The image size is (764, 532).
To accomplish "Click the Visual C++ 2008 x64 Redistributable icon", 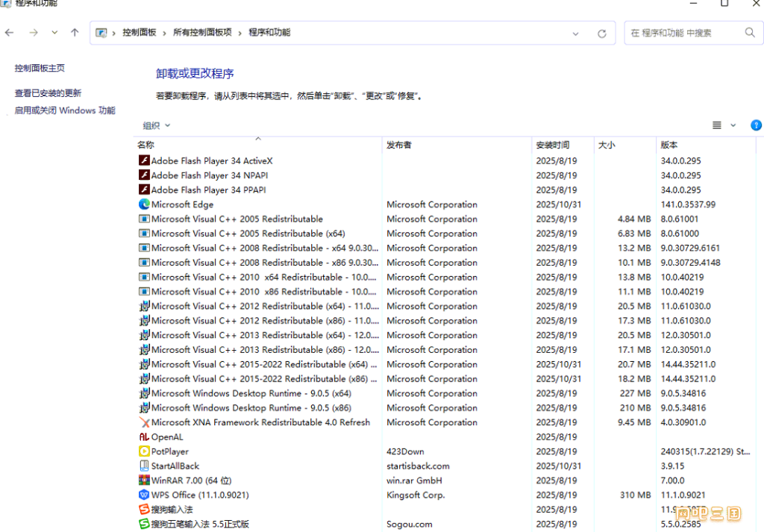I will pos(144,248).
